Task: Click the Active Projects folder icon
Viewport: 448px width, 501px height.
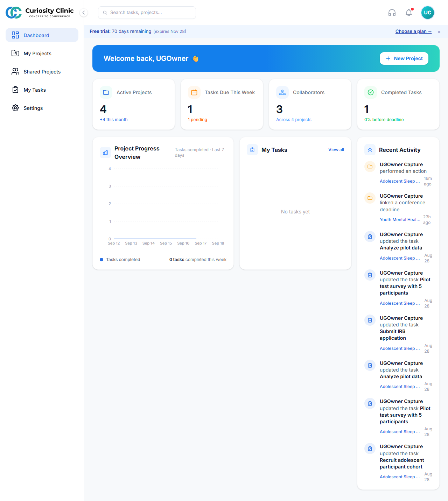Action: pos(106,92)
